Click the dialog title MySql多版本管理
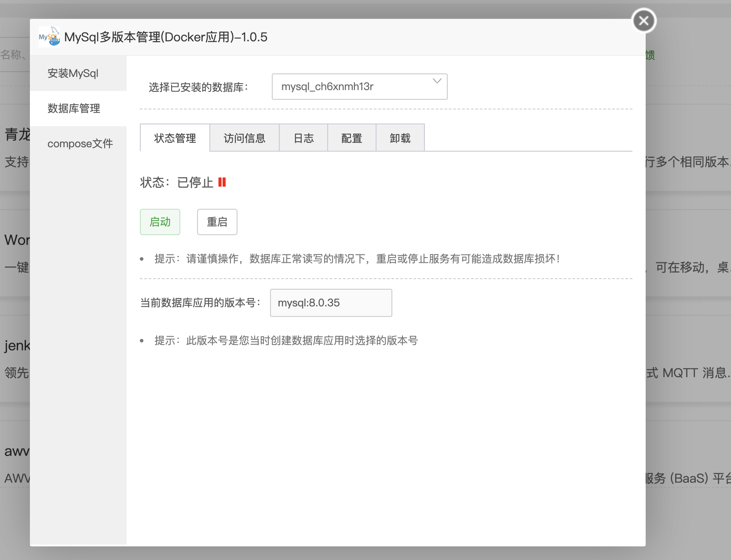This screenshot has height=560, width=731. (166, 37)
